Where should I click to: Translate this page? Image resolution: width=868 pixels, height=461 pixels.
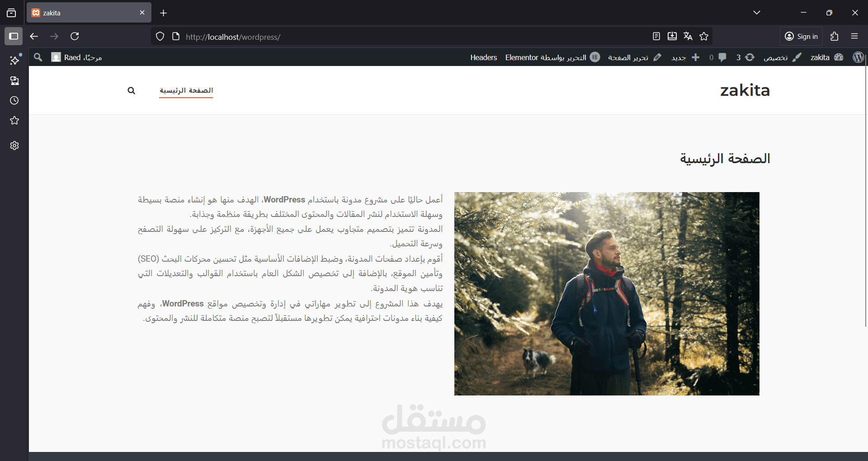(688, 36)
